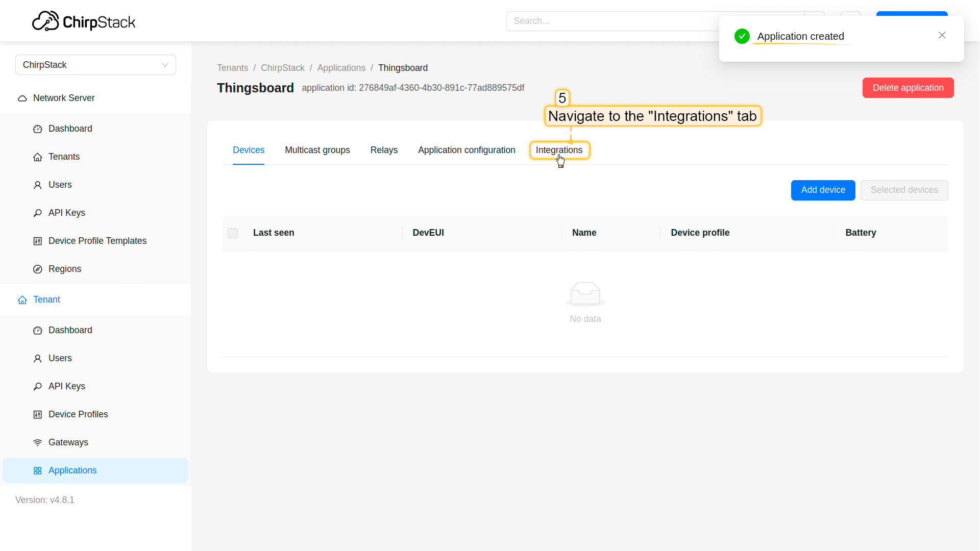Open the Application configuration tab
Image resolution: width=980 pixels, height=551 pixels.
click(467, 150)
